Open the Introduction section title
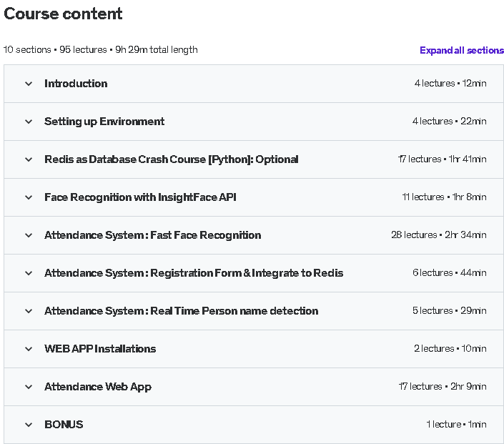Viewport: 504px width, 444px height. [76, 84]
